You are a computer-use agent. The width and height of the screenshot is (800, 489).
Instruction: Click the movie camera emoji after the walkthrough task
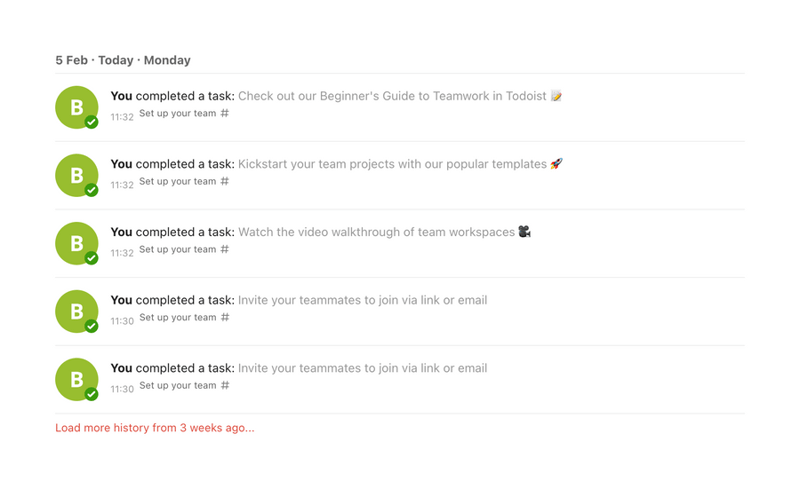pos(525,232)
